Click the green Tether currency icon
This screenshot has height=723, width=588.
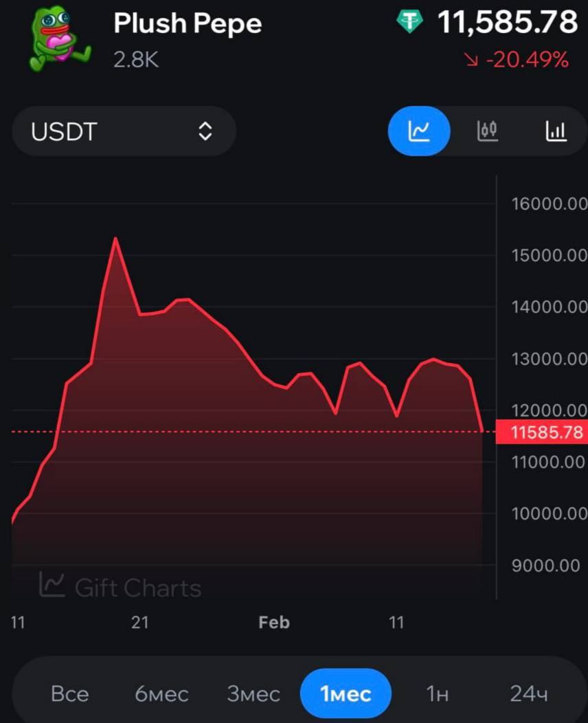(411, 23)
